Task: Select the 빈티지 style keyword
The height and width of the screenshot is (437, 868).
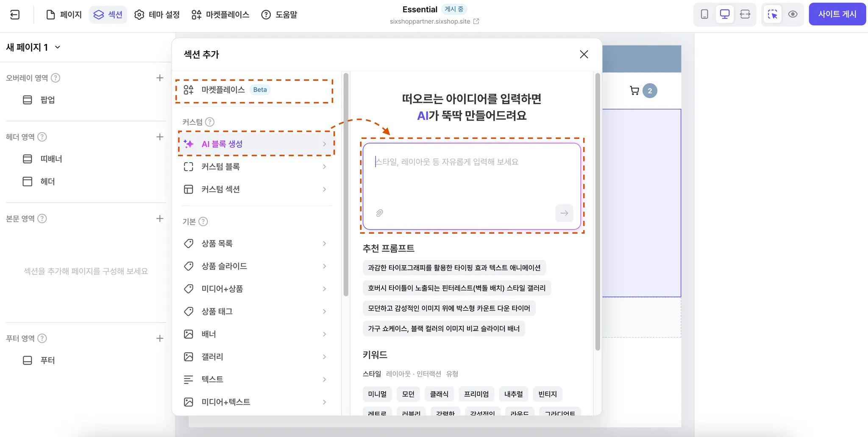Action: pos(547,394)
